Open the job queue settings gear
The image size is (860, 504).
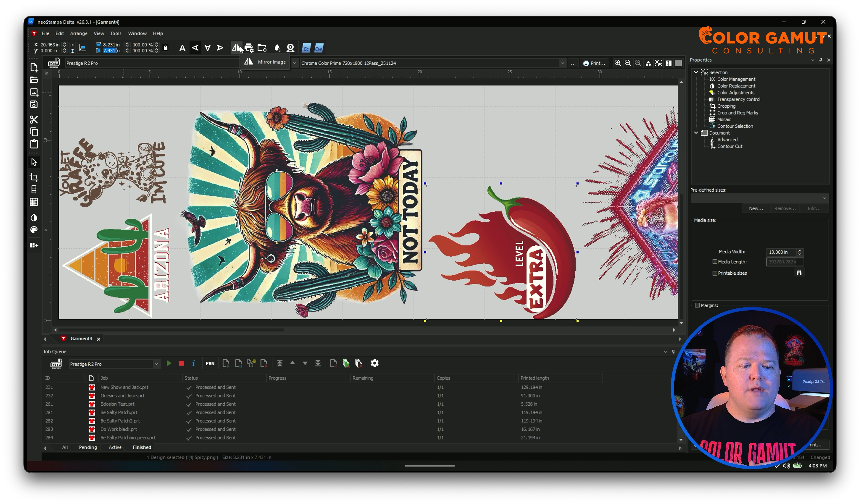pyautogui.click(x=374, y=363)
